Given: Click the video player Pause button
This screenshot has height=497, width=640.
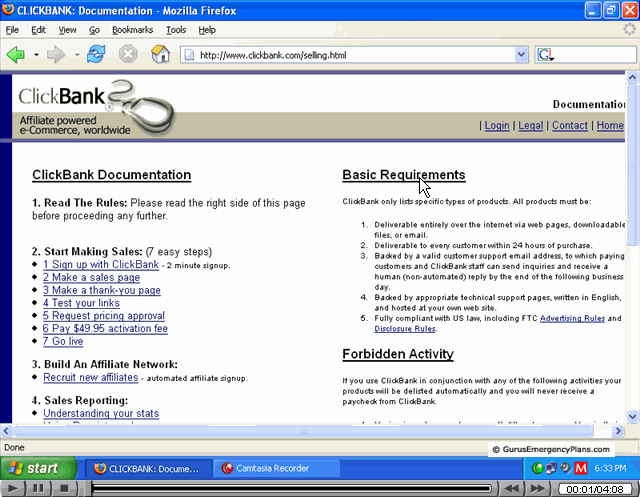Looking at the screenshot, I should tap(38, 488).
